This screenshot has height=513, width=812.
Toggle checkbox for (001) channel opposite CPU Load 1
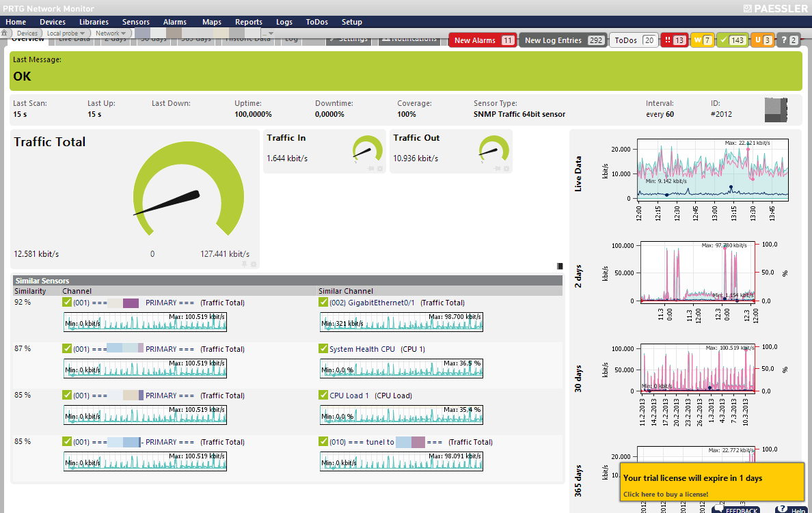67,395
